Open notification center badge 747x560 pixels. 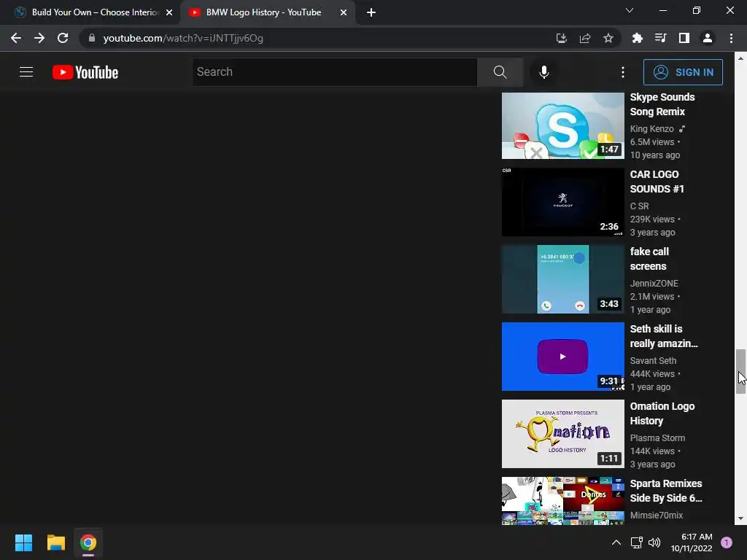(727, 542)
